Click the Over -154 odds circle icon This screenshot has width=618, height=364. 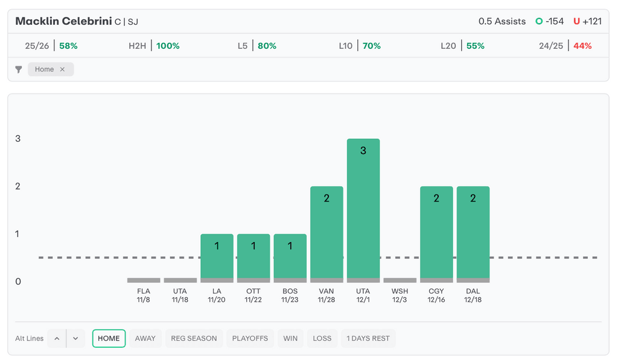coord(539,21)
